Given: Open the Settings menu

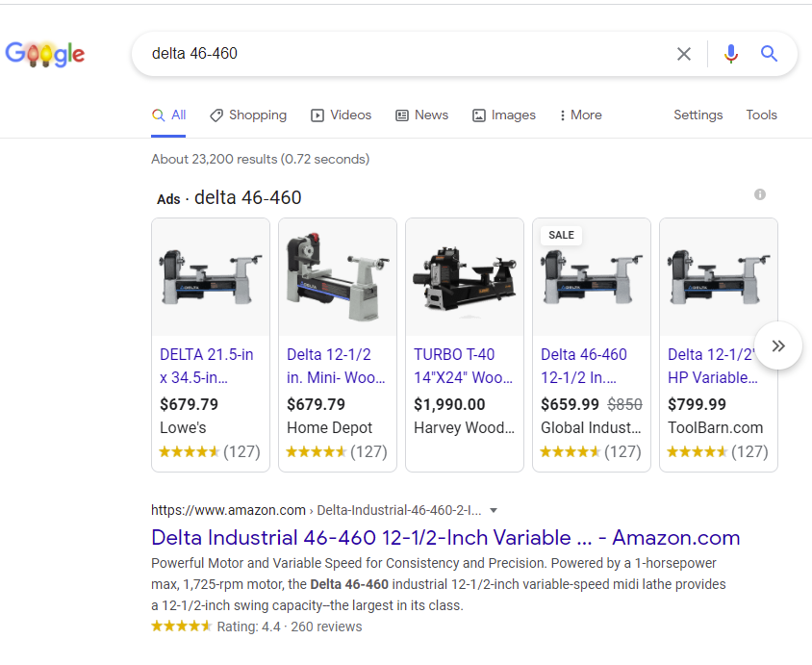Looking at the screenshot, I should (x=698, y=115).
